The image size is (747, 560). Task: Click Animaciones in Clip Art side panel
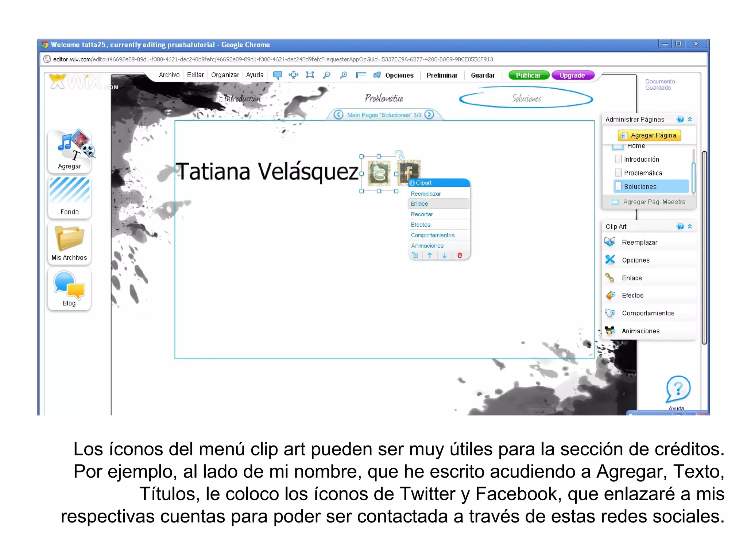click(x=649, y=331)
